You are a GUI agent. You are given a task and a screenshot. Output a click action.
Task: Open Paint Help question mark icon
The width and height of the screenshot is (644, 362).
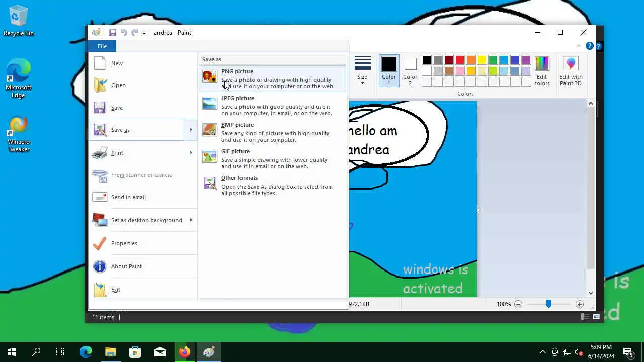click(589, 46)
